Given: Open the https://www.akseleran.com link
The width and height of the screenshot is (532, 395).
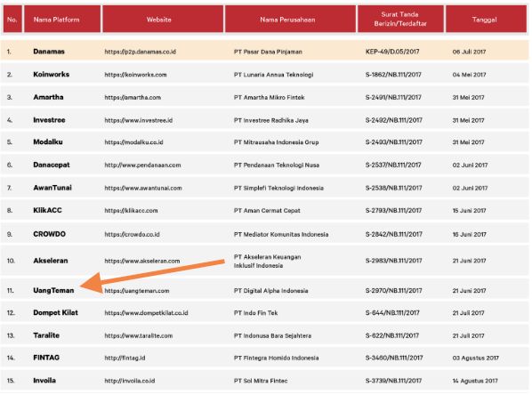Looking at the screenshot, I should click(x=142, y=261).
